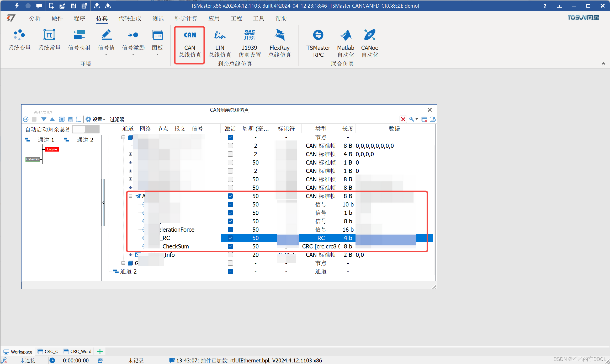
Task: Uncheck the 10 b signal row checkbox
Action: [x=230, y=204]
